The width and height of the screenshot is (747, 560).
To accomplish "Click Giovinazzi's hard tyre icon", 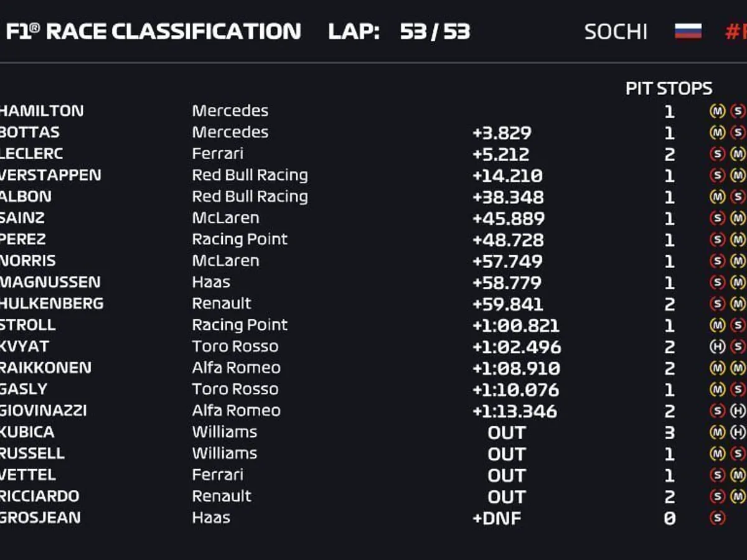I will 738,411.
